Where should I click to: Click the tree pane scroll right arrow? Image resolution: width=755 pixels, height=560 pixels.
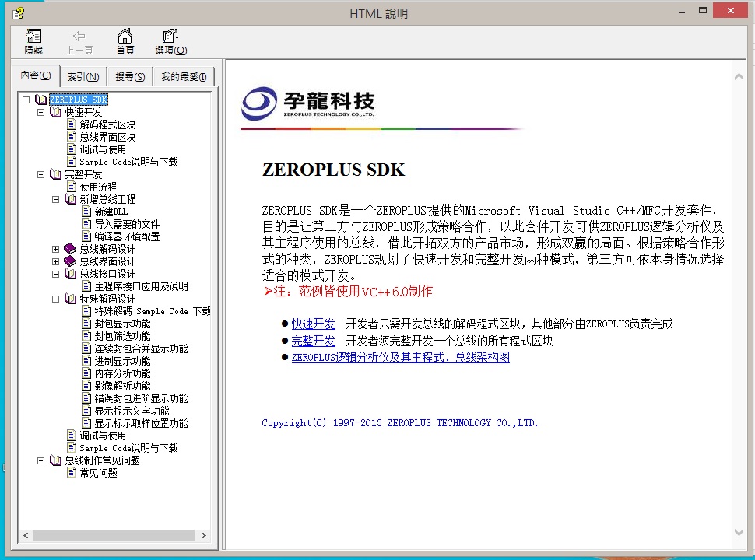click(x=204, y=535)
